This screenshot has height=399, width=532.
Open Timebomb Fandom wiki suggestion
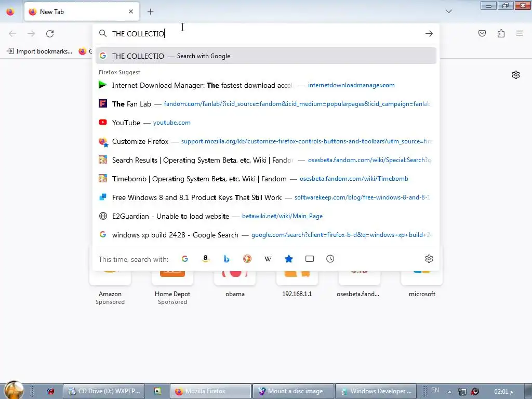266,179
